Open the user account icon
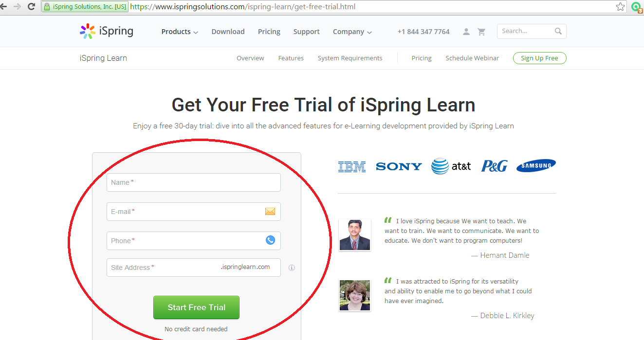Viewport: 644px width, 340px height. click(466, 32)
